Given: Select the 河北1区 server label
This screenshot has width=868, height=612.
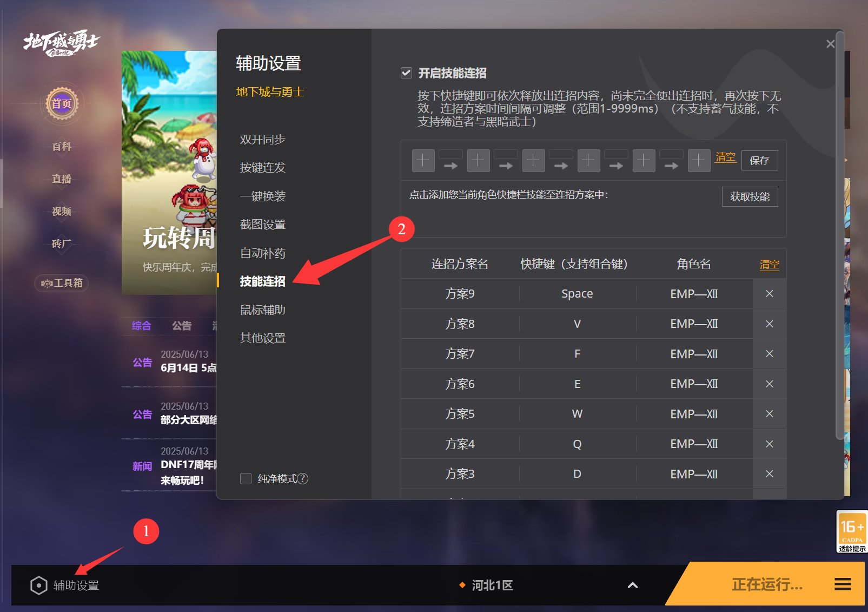Looking at the screenshot, I should pyautogui.click(x=493, y=585).
